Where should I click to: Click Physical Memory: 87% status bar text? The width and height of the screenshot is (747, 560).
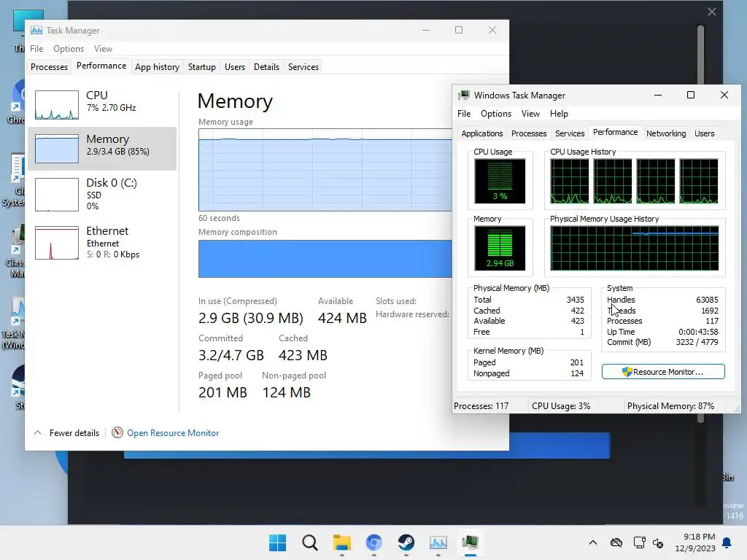[670, 406]
